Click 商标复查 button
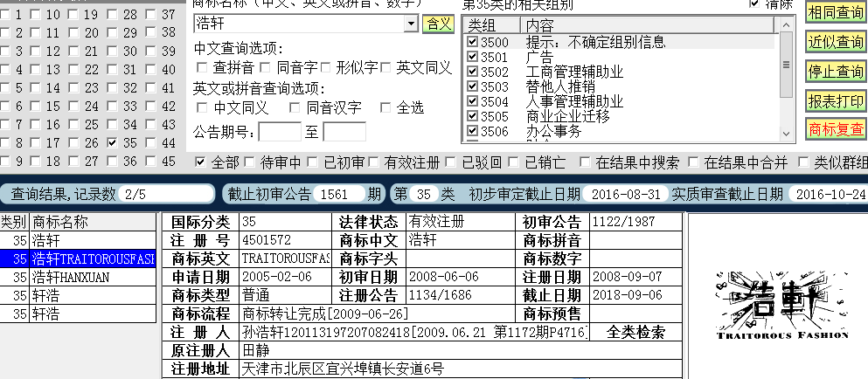The width and height of the screenshot is (868, 379). click(x=836, y=129)
